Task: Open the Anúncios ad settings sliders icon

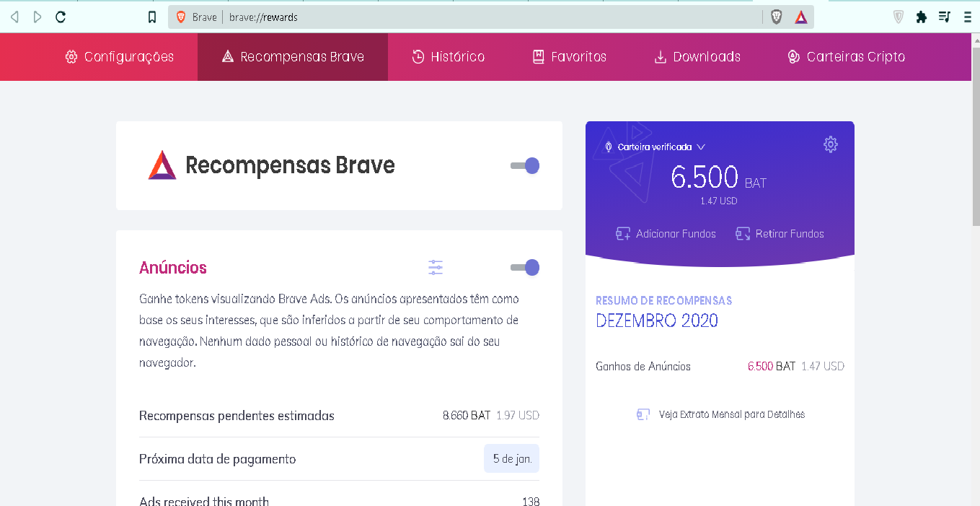Action: [x=436, y=268]
